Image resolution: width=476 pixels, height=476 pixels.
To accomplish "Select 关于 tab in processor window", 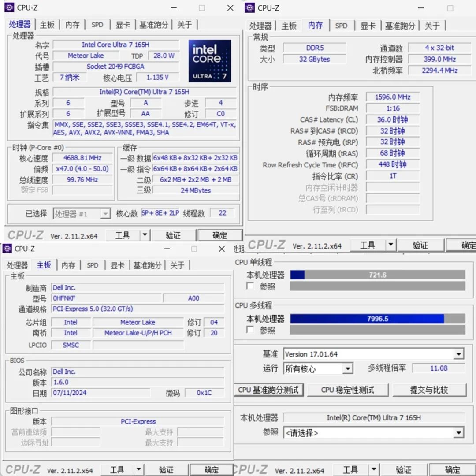I will tap(185, 25).
